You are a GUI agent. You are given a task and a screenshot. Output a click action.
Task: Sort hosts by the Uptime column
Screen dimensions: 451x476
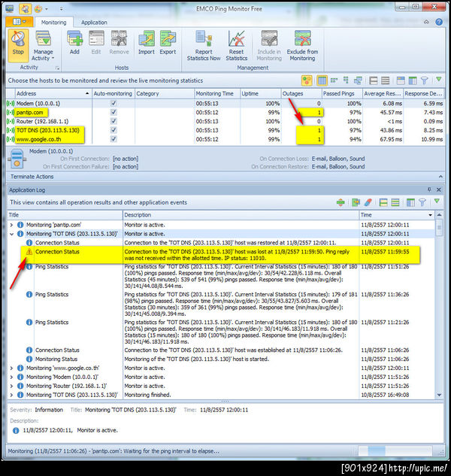click(x=260, y=93)
